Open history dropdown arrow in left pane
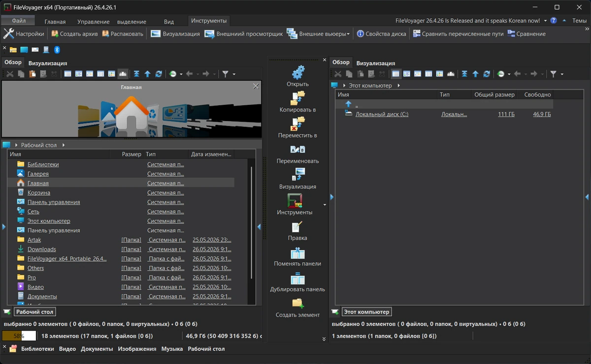 pos(181,74)
